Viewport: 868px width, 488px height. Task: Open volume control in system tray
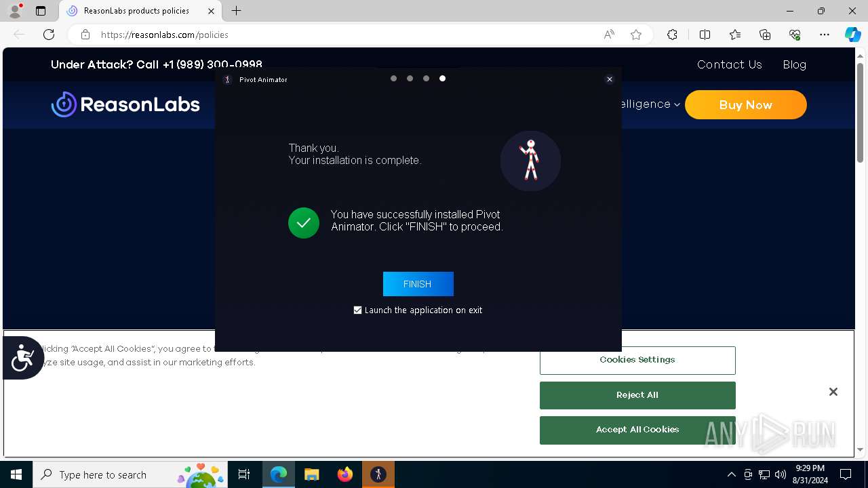(781, 474)
